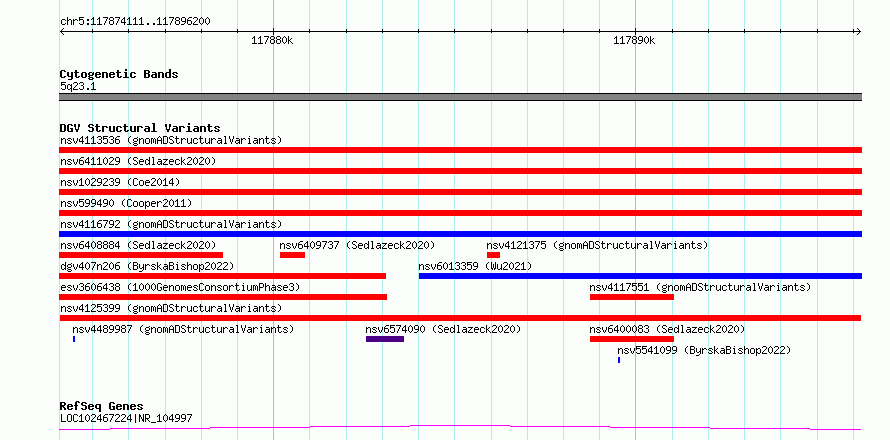This screenshot has width=890, height=440.
Task: Click tiny blue mark under nsv5541099
Action: 619,360
